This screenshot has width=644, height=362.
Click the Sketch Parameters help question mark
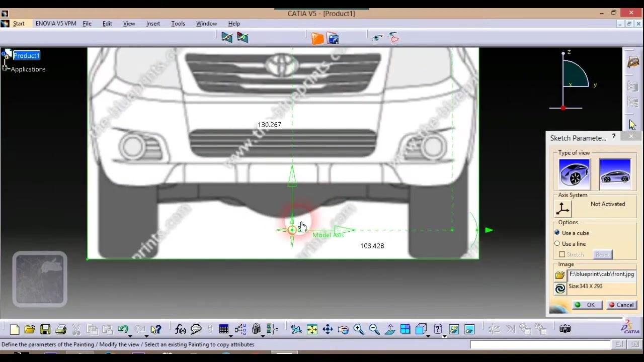click(614, 136)
